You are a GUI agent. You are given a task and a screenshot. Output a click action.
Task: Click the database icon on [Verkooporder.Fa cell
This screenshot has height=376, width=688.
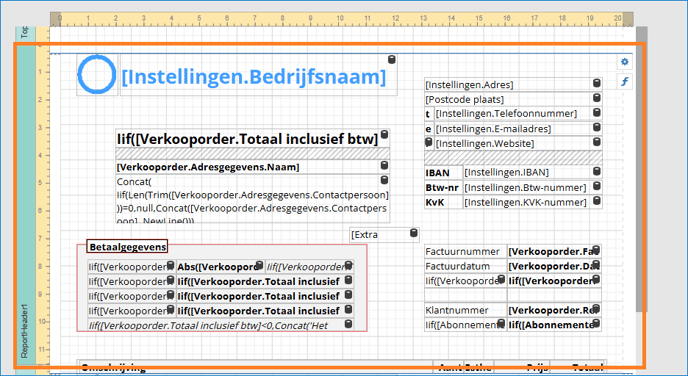coord(596,250)
